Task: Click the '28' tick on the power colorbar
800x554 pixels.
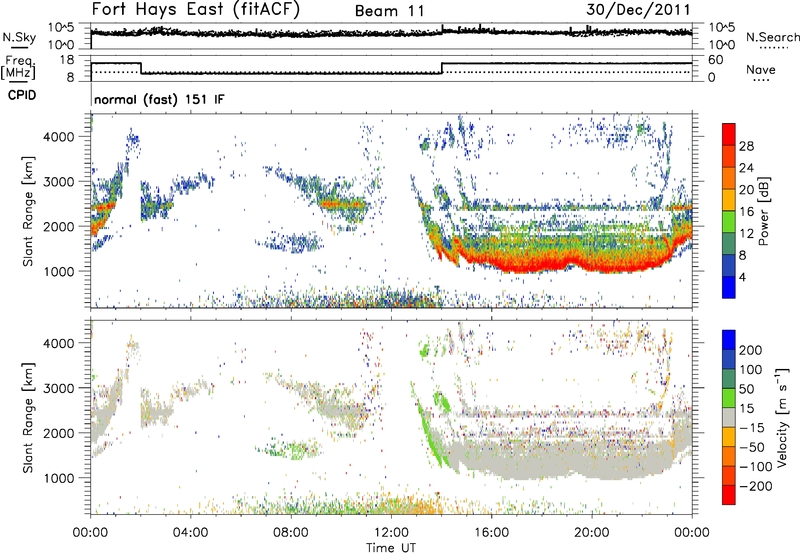Action: 746,146
